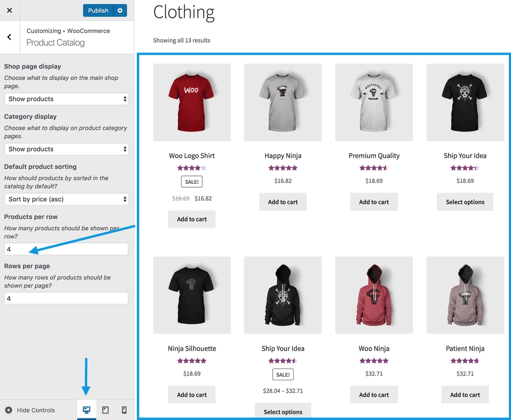Add Woo Ninja hoodie to cart

(x=374, y=395)
